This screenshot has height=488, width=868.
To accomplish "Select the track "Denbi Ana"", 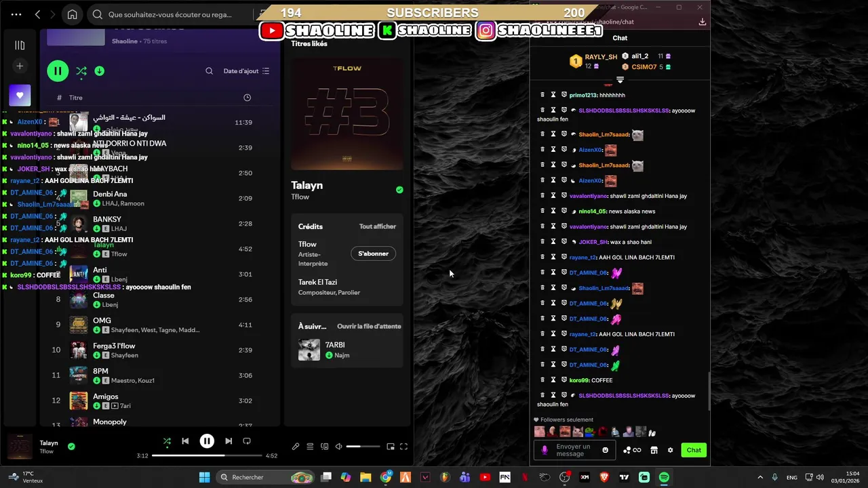I will (x=110, y=194).
